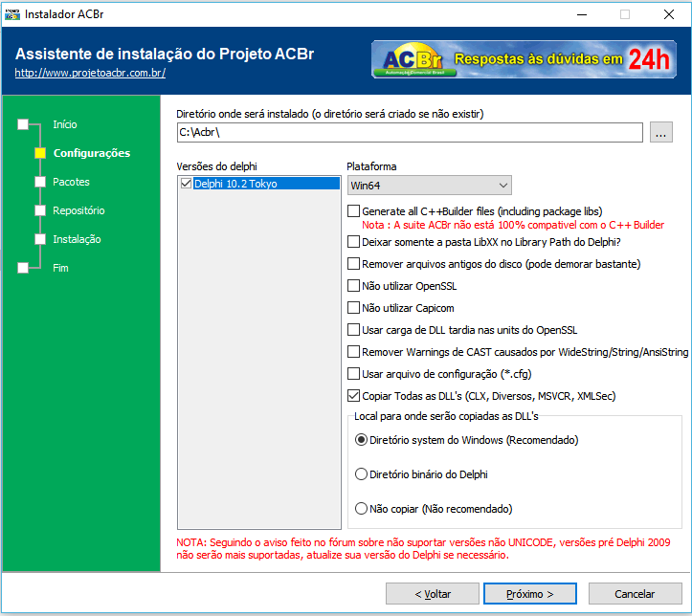Uncheck the Delphi 10.2 Tokyo checkbox
The image size is (692, 616).
point(187,184)
